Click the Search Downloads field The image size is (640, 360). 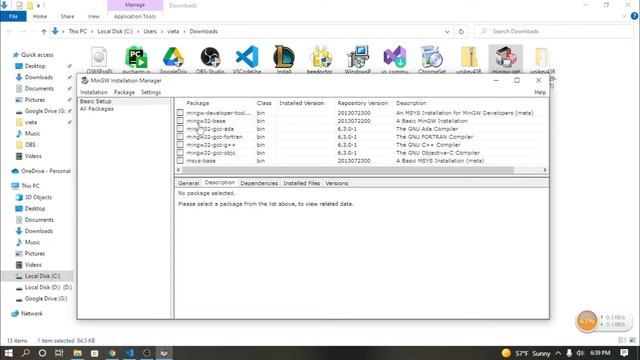[x=554, y=31]
